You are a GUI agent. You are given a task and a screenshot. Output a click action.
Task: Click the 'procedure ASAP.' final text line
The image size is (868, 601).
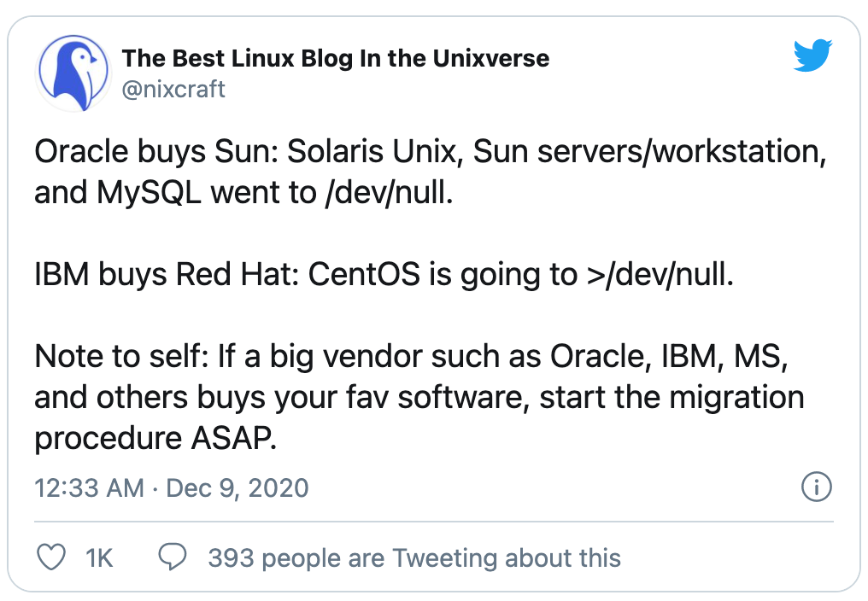click(156, 440)
